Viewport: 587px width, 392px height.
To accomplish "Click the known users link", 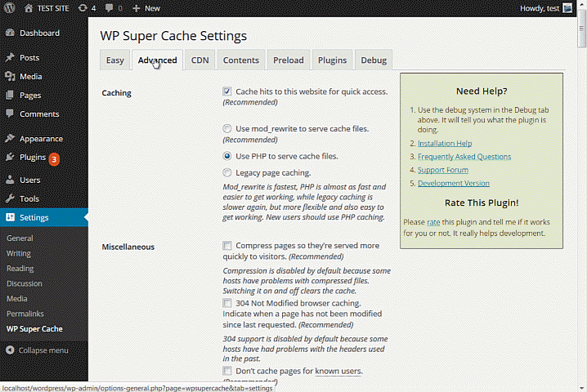I will [x=338, y=371].
